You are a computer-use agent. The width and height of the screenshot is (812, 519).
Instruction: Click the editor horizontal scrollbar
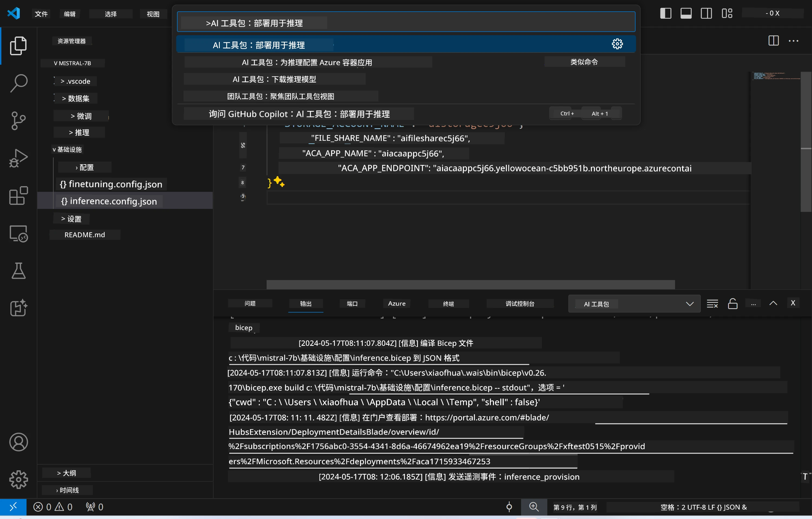pos(471,284)
